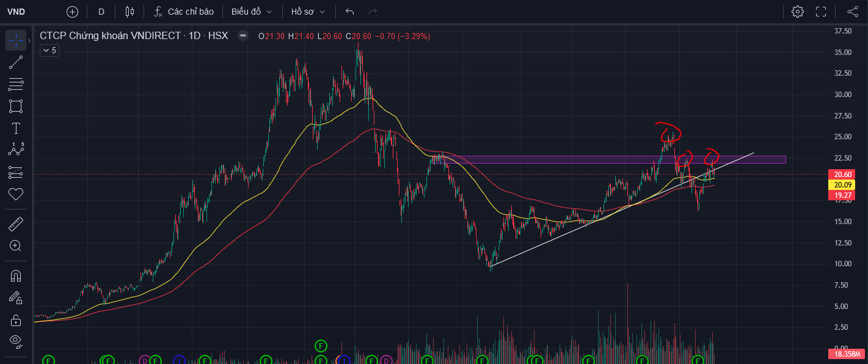Click the high price H21.40 value
868x364 pixels.
point(301,36)
